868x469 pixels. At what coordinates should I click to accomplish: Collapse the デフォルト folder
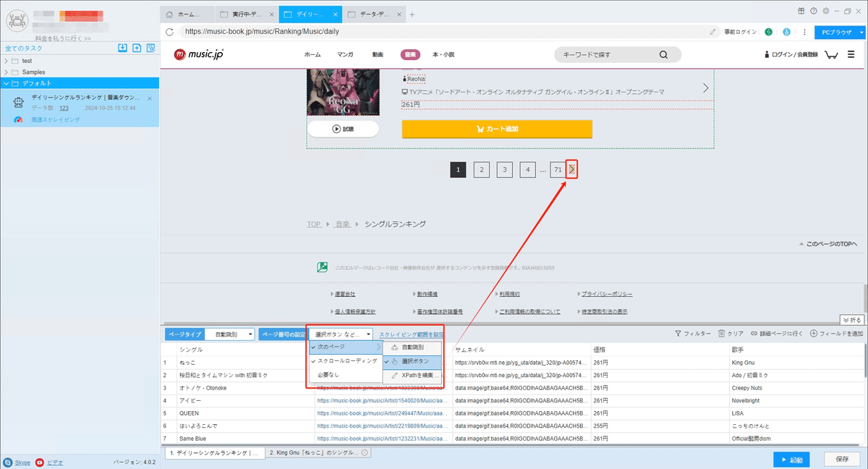coord(7,83)
